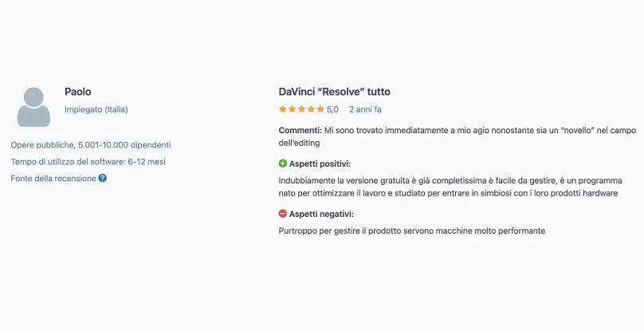Click the Aspetti positivi heading
This screenshot has width=644, height=331.
pos(320,164)
